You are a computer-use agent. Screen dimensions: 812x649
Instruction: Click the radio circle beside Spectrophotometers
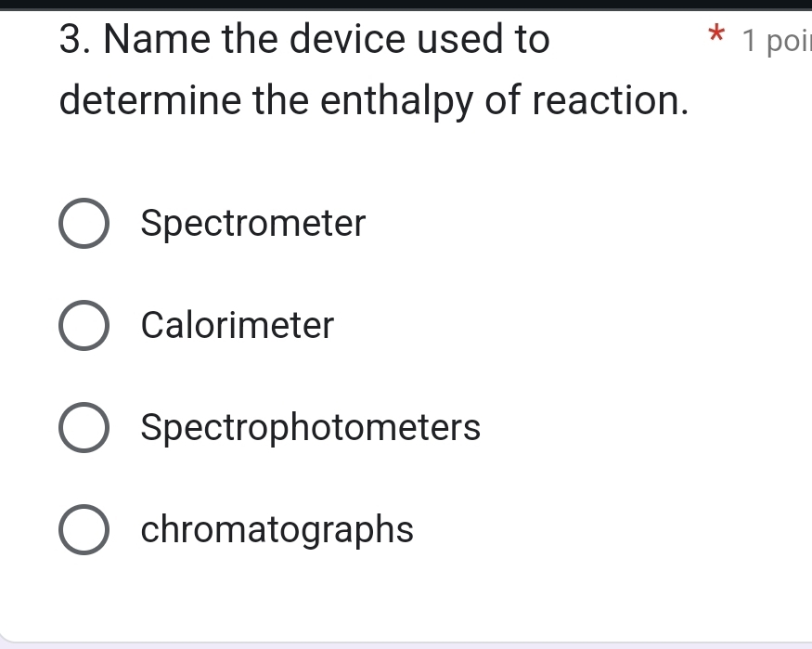click(84, 427)
